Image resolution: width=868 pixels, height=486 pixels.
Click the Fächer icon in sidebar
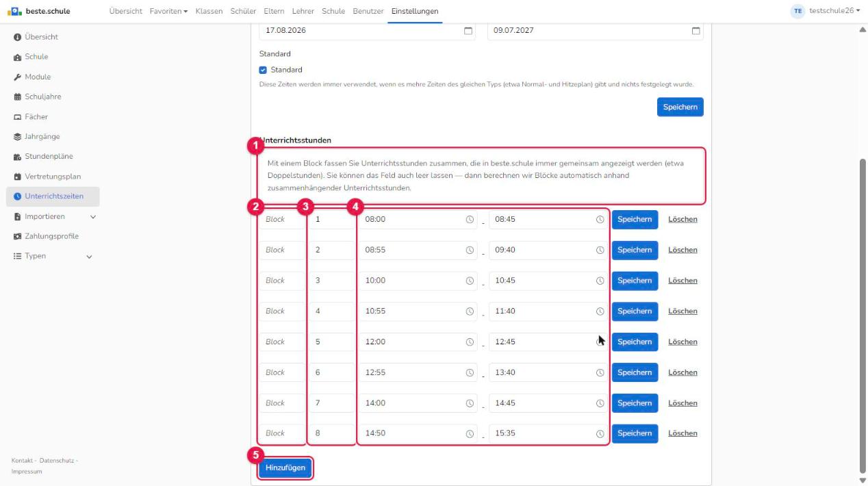tap(17, 117)
